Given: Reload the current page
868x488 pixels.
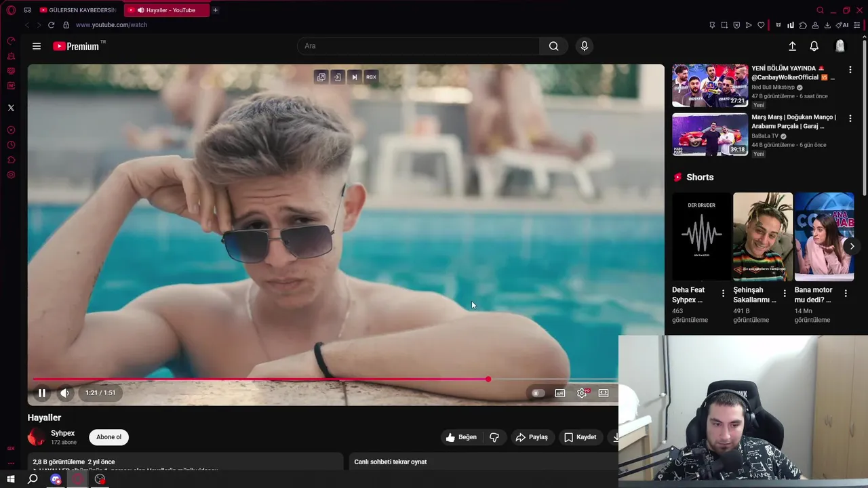Looking at the screenshot, I should pyautogui.click(x=51, y=25).
